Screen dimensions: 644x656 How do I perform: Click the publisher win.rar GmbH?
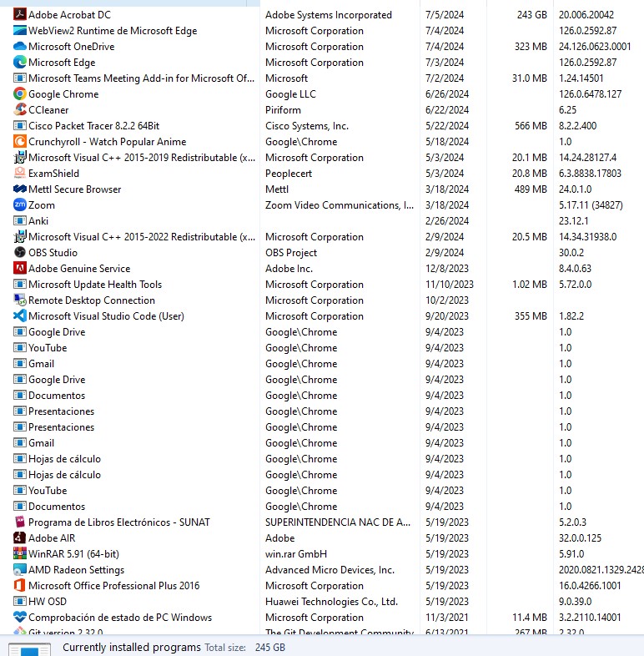[296, 554]
